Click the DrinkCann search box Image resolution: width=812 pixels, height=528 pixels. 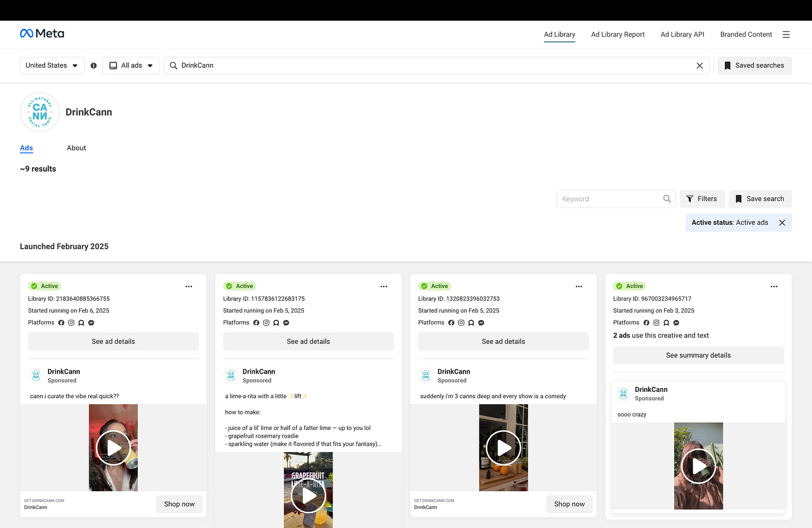[437, 66]
